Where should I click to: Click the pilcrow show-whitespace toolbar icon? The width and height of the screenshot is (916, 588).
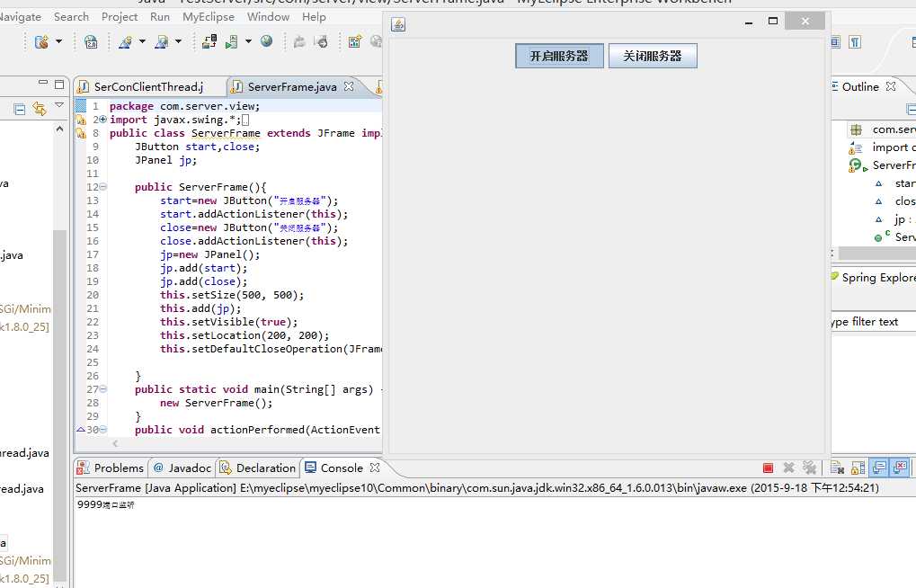coord(855,41)
